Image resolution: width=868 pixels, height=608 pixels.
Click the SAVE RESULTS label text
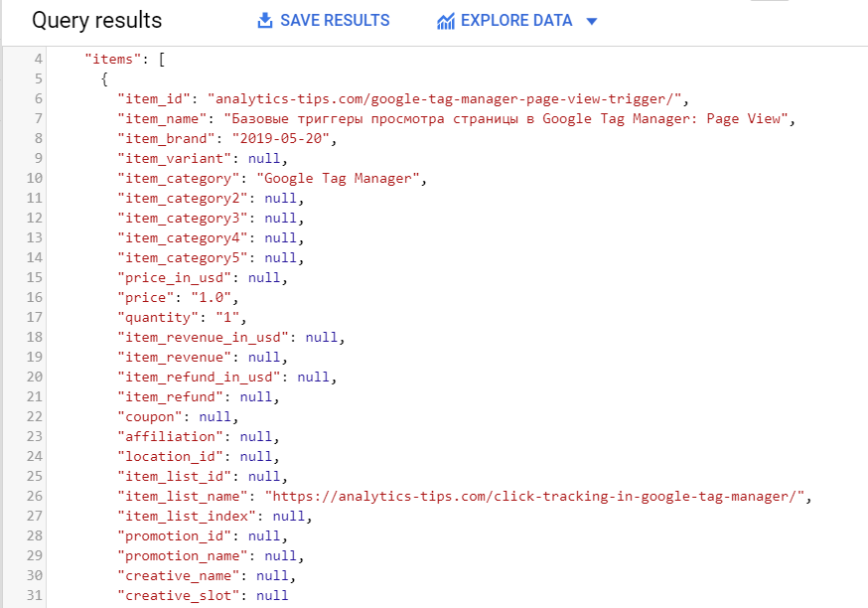click(x=335, y=21)
